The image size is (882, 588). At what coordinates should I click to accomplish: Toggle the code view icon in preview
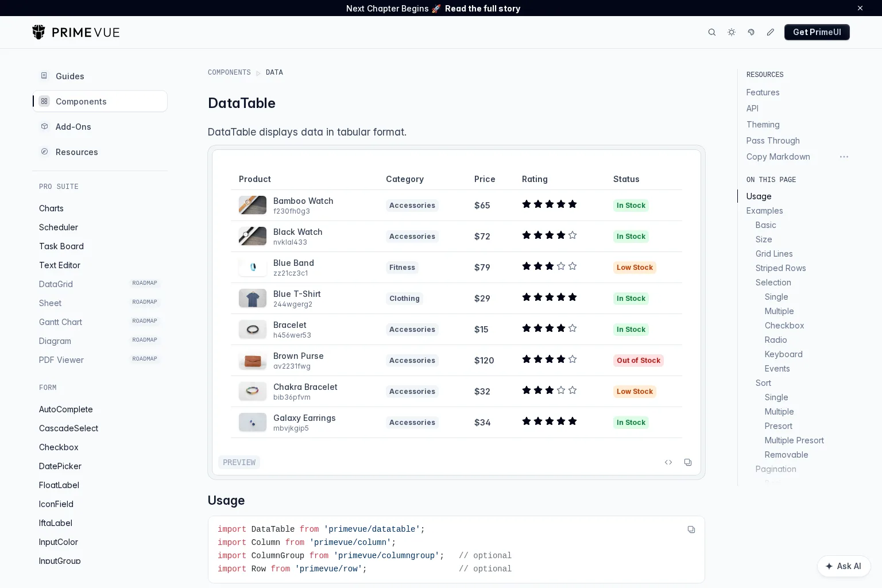(668, 462)
